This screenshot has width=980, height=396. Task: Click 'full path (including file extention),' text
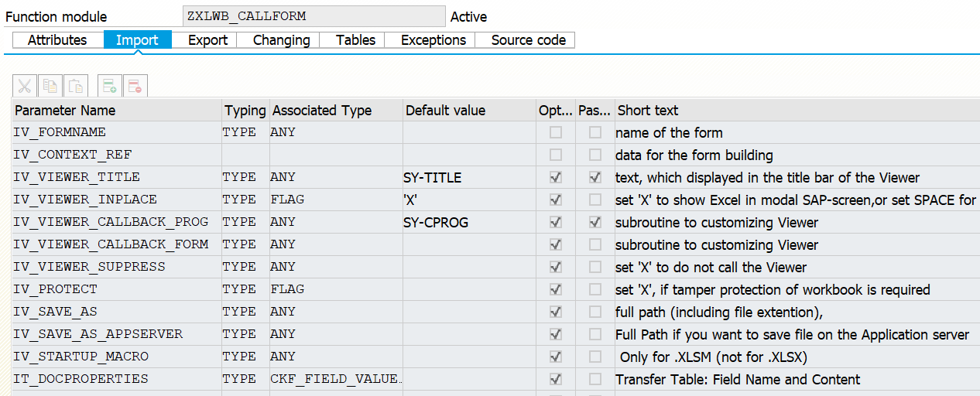pyautogui.click(x=718, y=312)
